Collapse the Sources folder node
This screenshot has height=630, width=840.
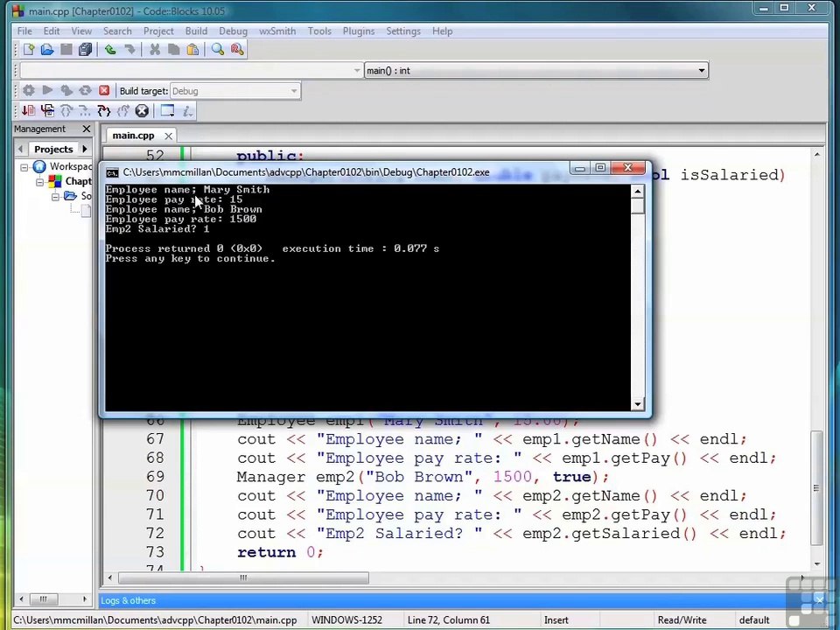click(x=55, y=197)
